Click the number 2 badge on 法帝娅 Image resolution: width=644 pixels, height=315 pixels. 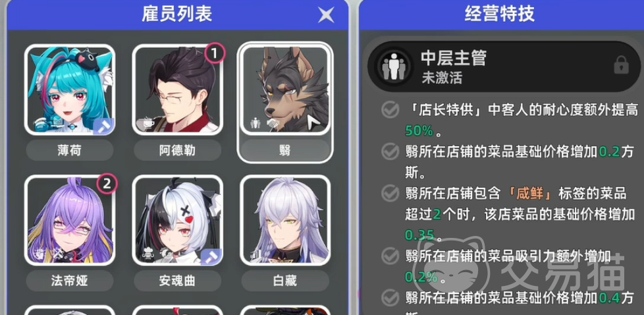[107, 183]
